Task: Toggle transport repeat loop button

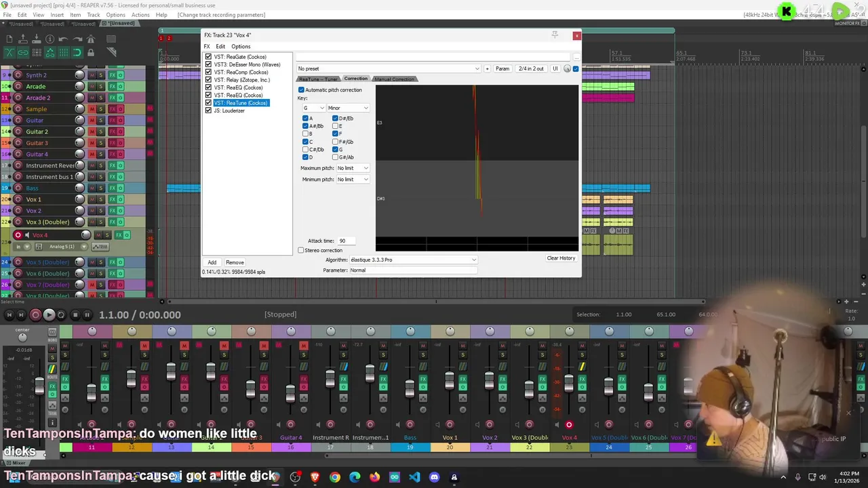Action: [61, 314]
